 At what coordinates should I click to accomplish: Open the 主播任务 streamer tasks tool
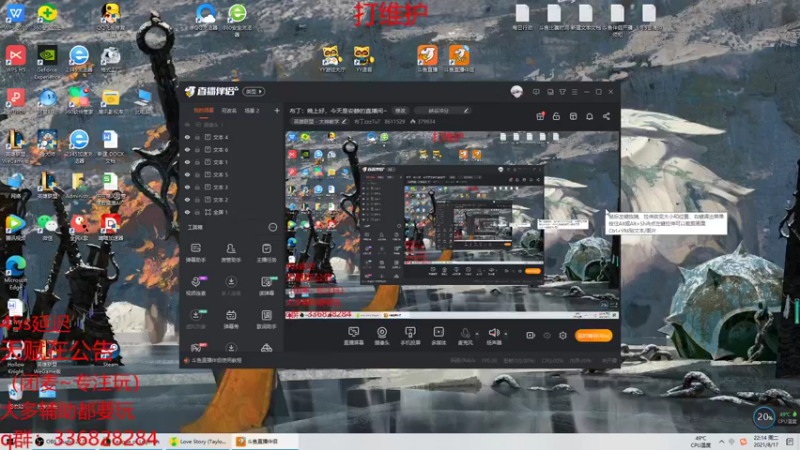click(266, 253)
